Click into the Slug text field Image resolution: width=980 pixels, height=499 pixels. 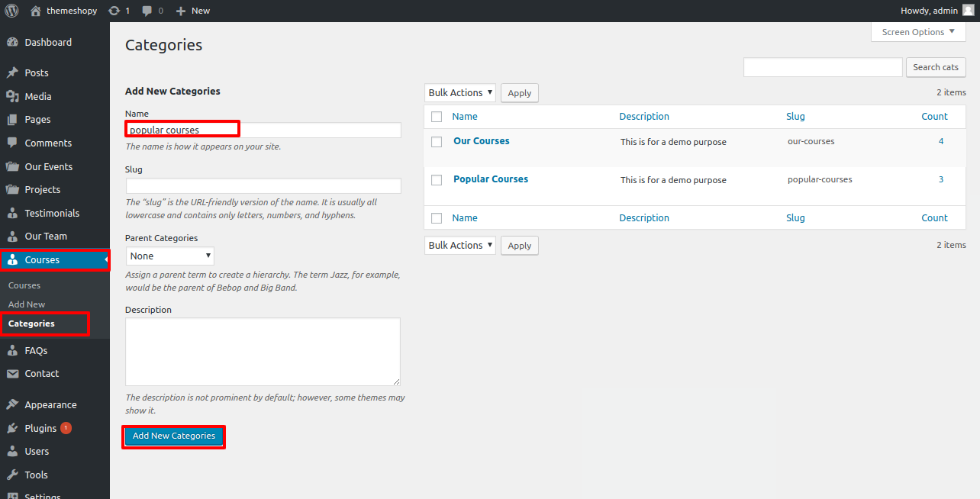(x=263, y=186)
